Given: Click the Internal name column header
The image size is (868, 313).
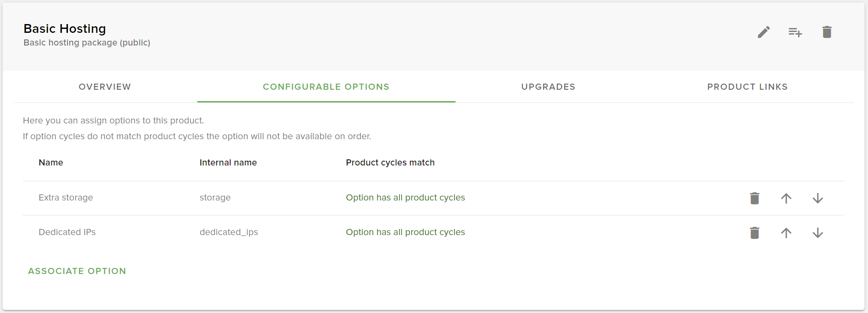Looking at the screenshot, I should tap(228, 162).
